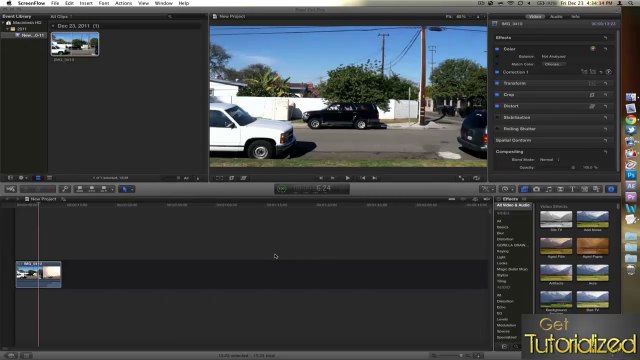
Task: Open the Select tool dropdown arrow
Action: click(x=132, y=189)
